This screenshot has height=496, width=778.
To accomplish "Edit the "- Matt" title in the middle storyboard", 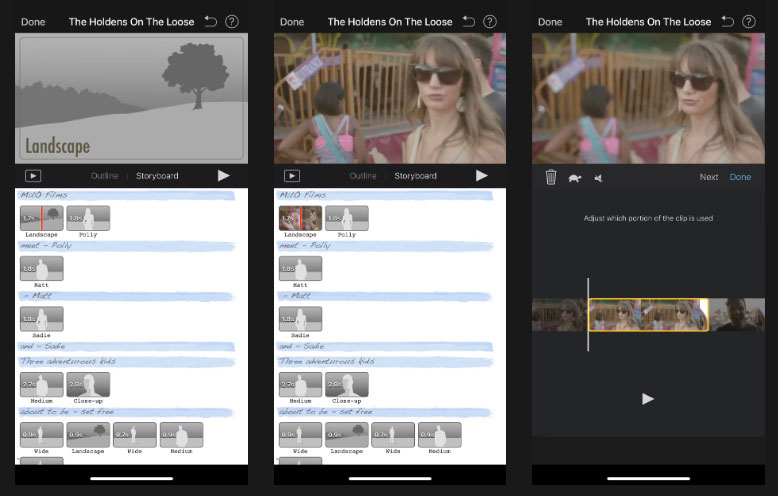I will tap(385, 296).
